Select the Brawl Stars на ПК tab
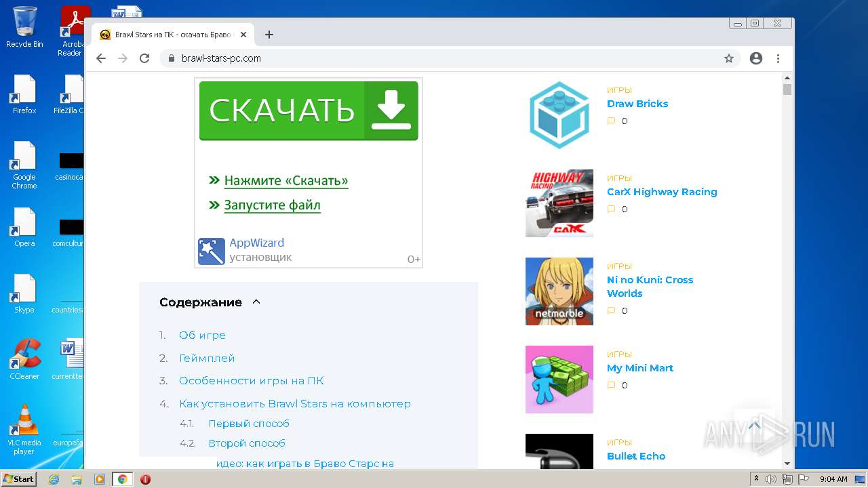Image resolution: width=868 pixels, height=488 pixels. click(173, 35)
